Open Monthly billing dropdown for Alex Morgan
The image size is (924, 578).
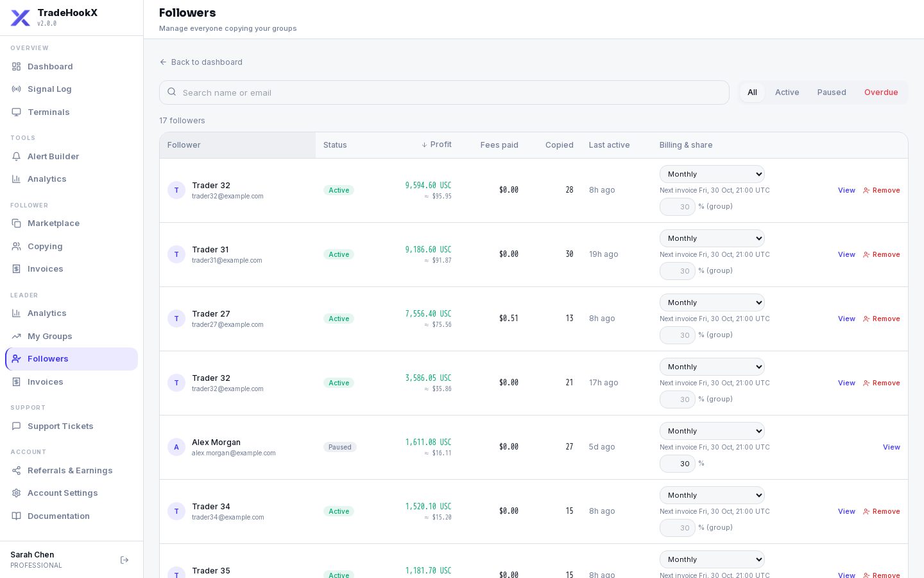coord(712,431)
